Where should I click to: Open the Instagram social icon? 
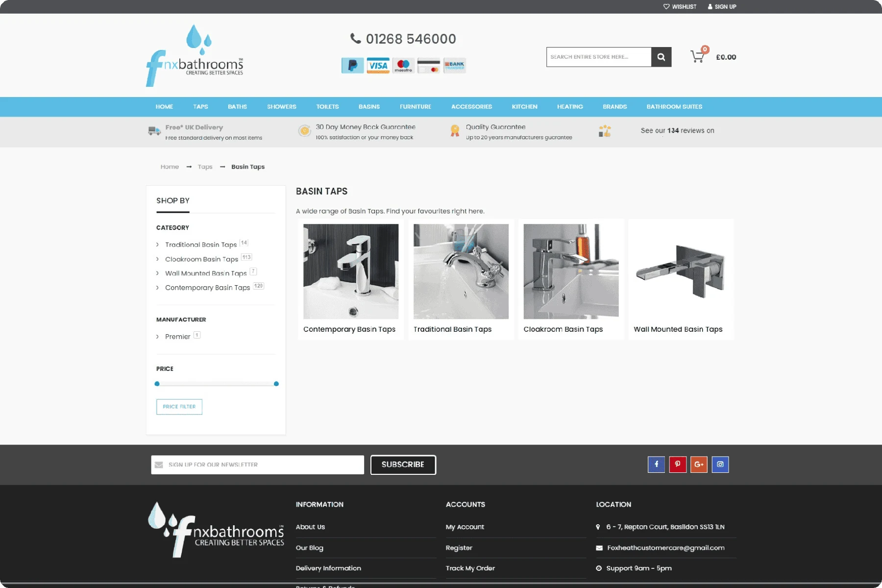point(720,465)
